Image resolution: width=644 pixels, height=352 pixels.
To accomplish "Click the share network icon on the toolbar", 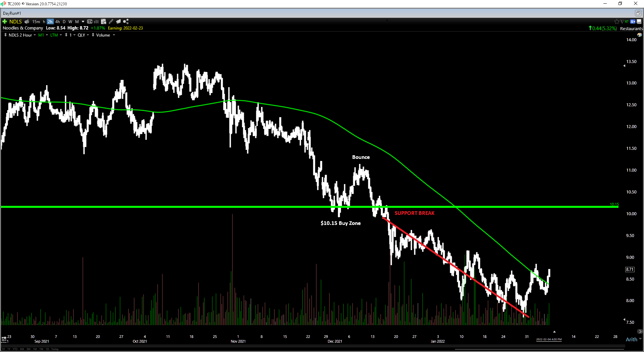I will pos(125,21).
